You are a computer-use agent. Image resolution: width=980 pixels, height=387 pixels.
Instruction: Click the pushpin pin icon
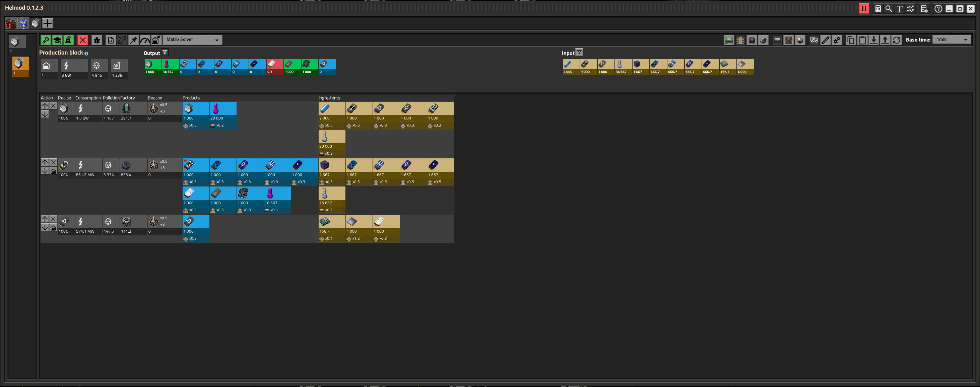134,40
